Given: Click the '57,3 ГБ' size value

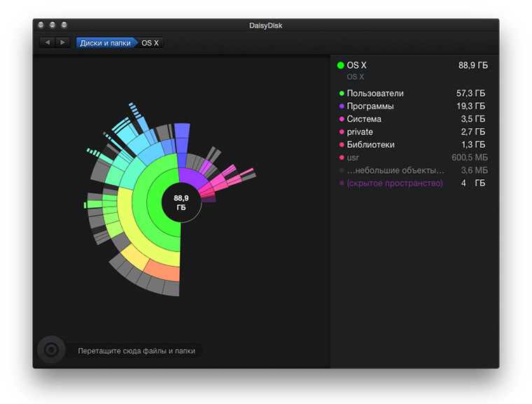Looking at the screenshot, I should pyautogui.click(x=470, y=93).
